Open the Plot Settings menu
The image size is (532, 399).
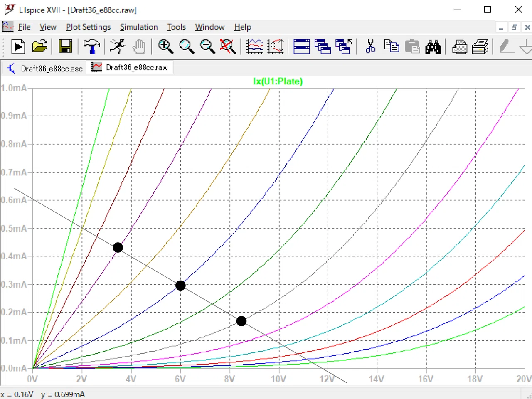[x=89, y=27]
